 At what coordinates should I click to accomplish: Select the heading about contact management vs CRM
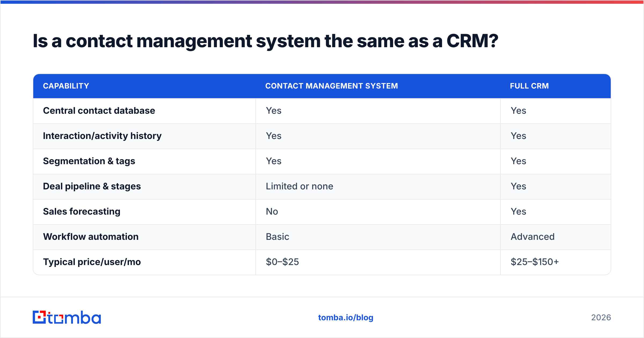[265, 41]
